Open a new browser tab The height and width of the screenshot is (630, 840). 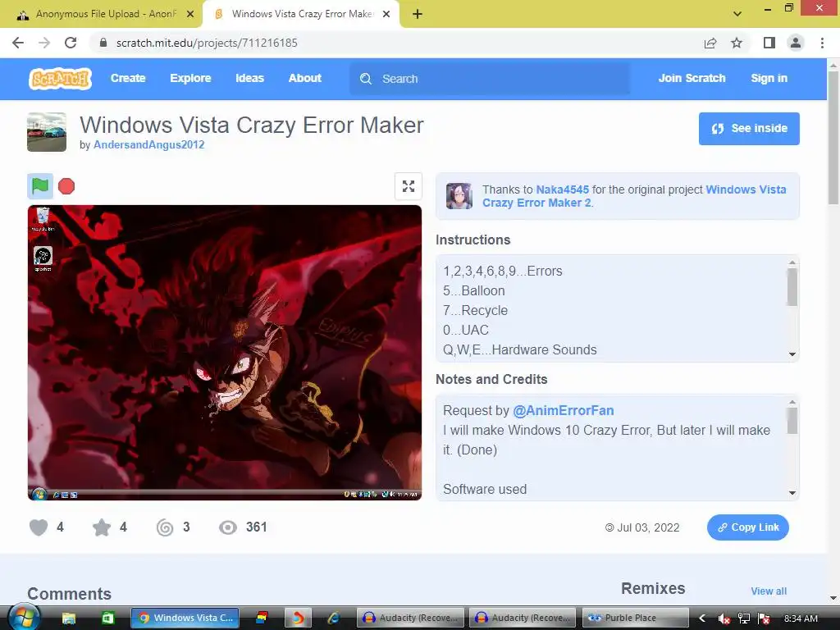[x=418, y=14]
